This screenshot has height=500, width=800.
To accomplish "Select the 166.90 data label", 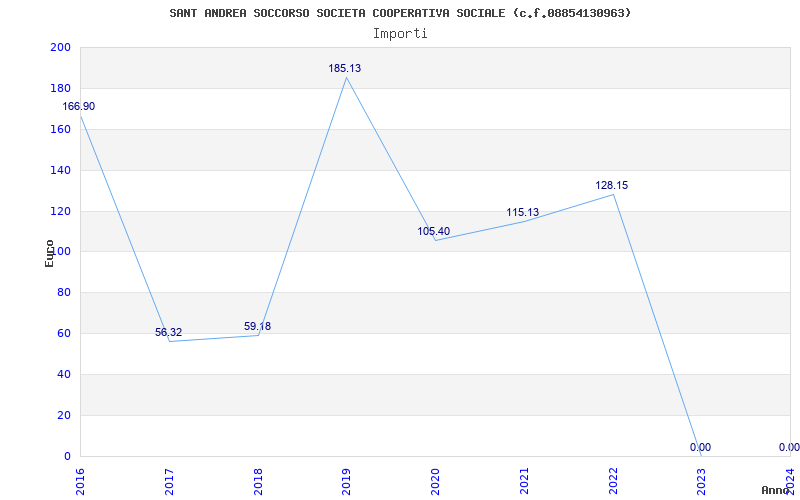I will tap(79, 107).
